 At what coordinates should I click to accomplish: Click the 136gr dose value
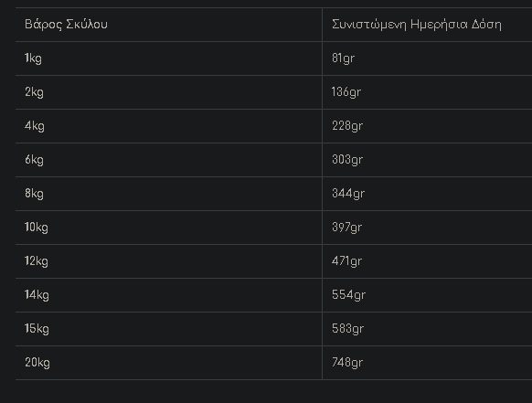(346, 92)
